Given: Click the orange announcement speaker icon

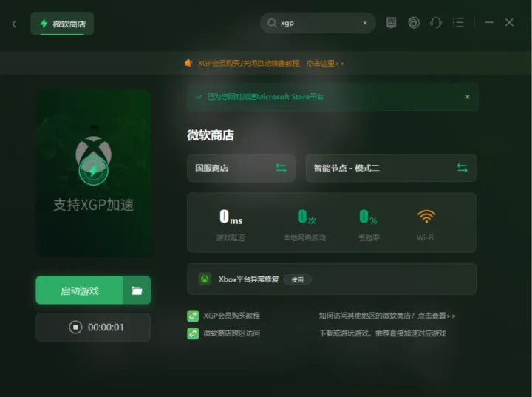Looking at the screenshot, I should pyautogui.click(x=188, y=63).
